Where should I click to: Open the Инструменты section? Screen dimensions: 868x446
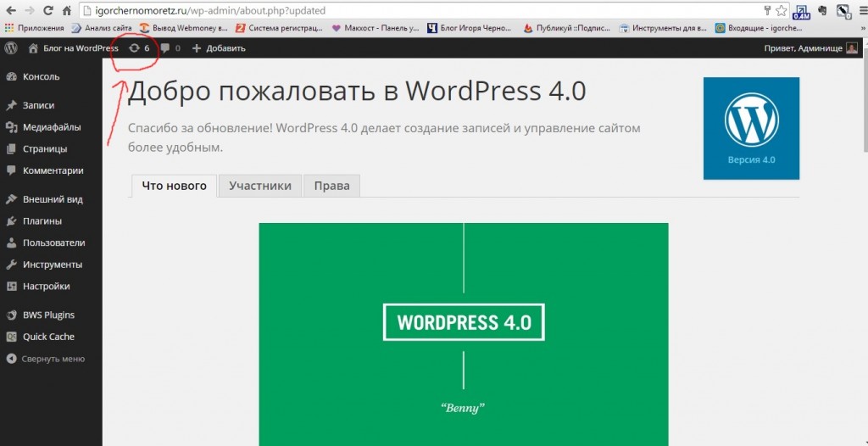click(51, 265)
